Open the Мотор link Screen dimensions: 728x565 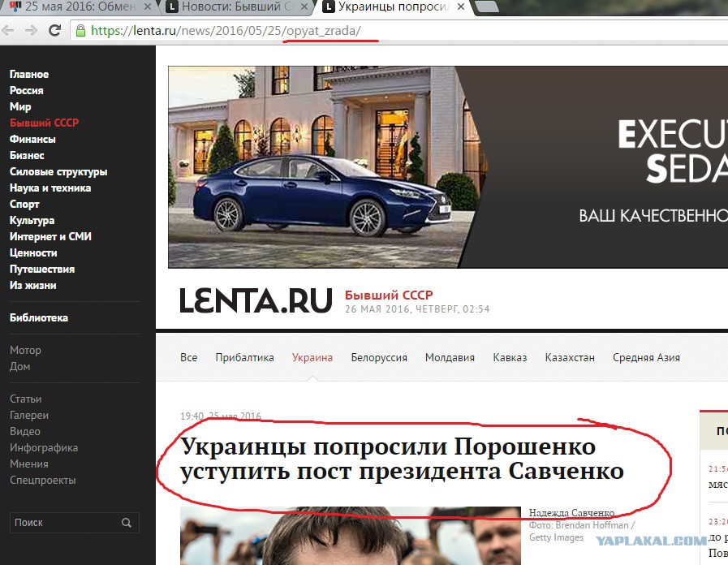[25, 351]
